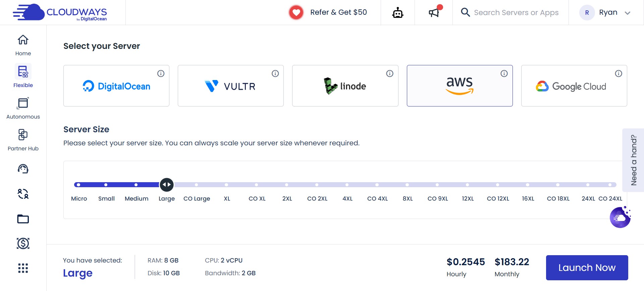
Task: Open the linode provider info tooltip
Action: pos(389,73)
